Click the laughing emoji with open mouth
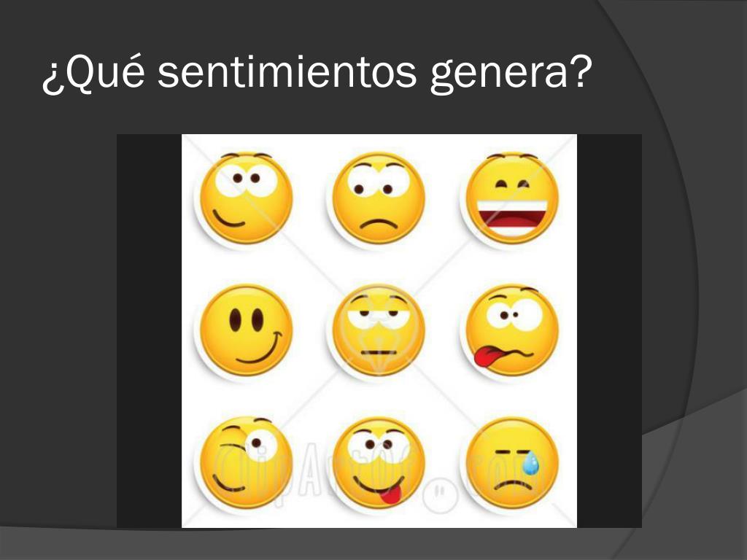The height and width of the screenshot is (560, 747). pos(511,198)
